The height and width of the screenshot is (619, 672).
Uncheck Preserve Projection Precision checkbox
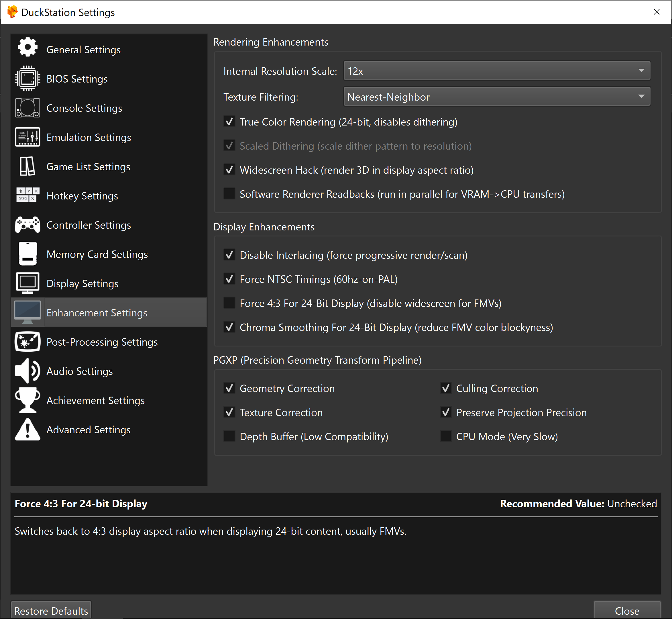click(446, 412)
